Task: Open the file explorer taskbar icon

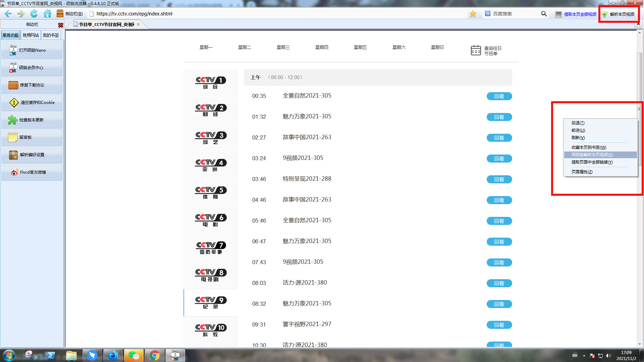Action: tap(71, 355)
